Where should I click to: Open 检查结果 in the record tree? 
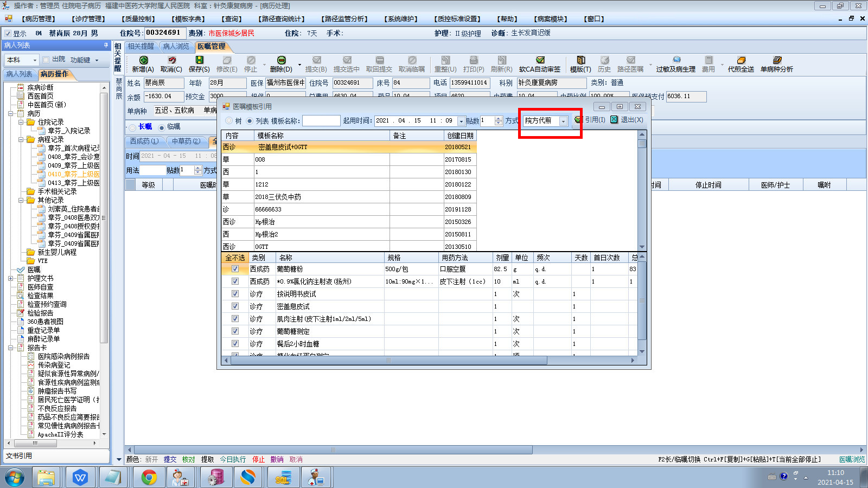40,296
